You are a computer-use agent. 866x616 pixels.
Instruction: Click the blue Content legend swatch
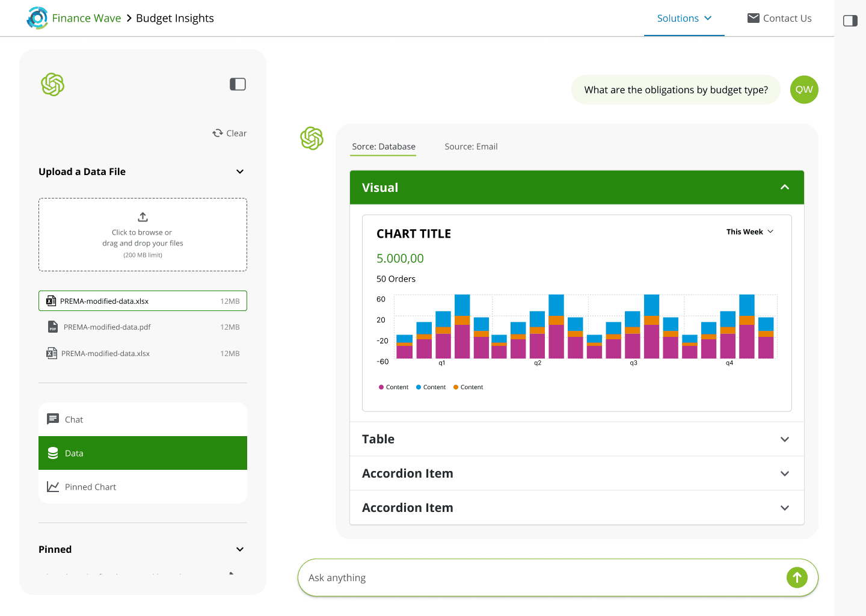click(x=419, y=387)
